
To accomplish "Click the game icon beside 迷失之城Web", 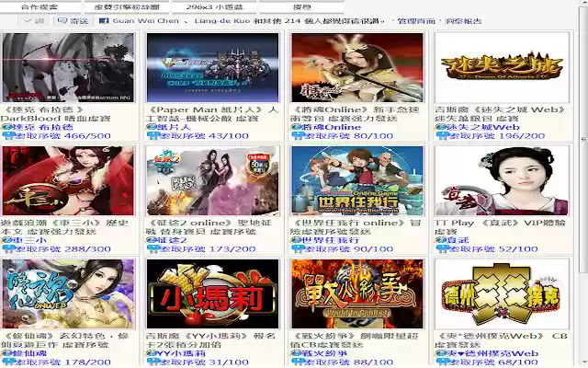I will coord(441,127).
